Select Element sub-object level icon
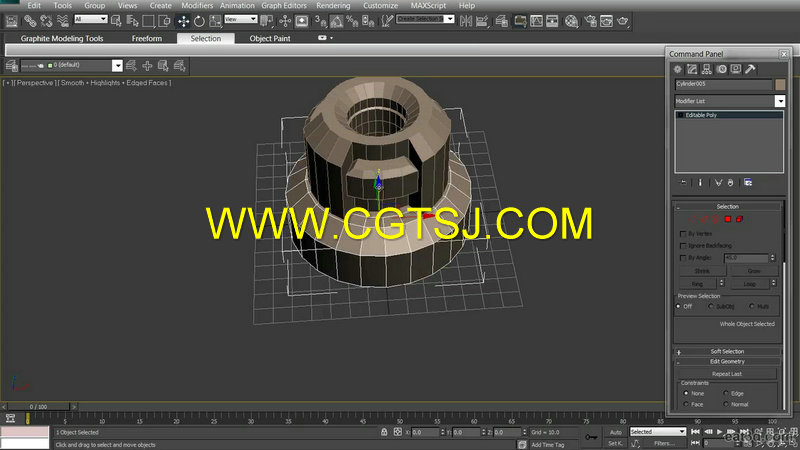Screen dimensions: 800x450 pyautogui.click(x=739, y=219)
